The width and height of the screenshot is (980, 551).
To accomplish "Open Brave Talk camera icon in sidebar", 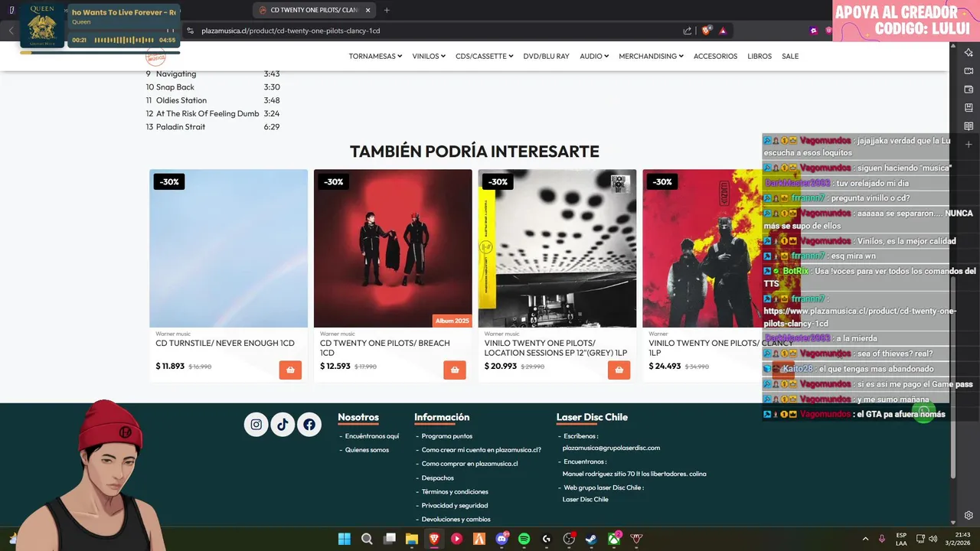I will pyautogui.click(x=969, y=70).
